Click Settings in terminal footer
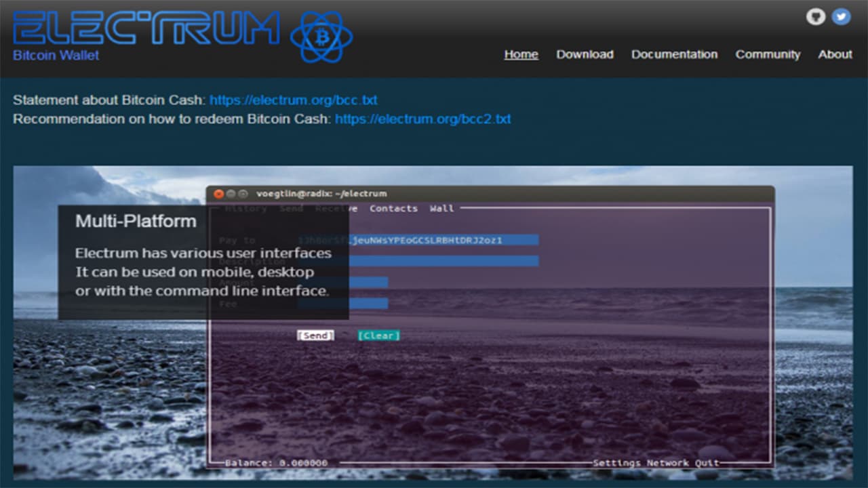 coord(616,463)
